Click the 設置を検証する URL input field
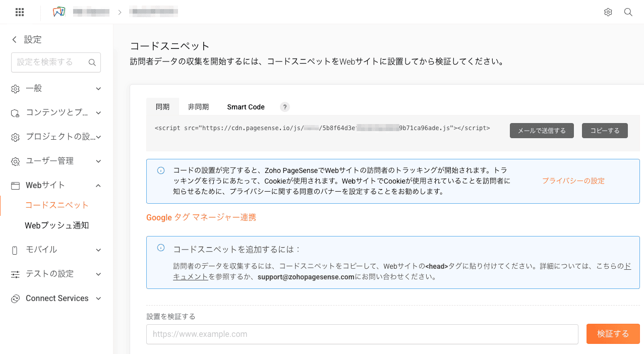 (362, 334)
